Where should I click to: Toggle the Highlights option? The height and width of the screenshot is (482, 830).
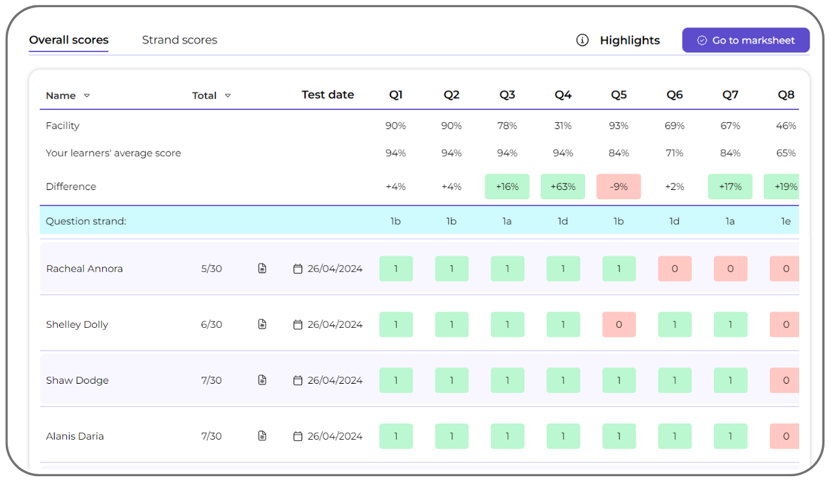point(629,40)
